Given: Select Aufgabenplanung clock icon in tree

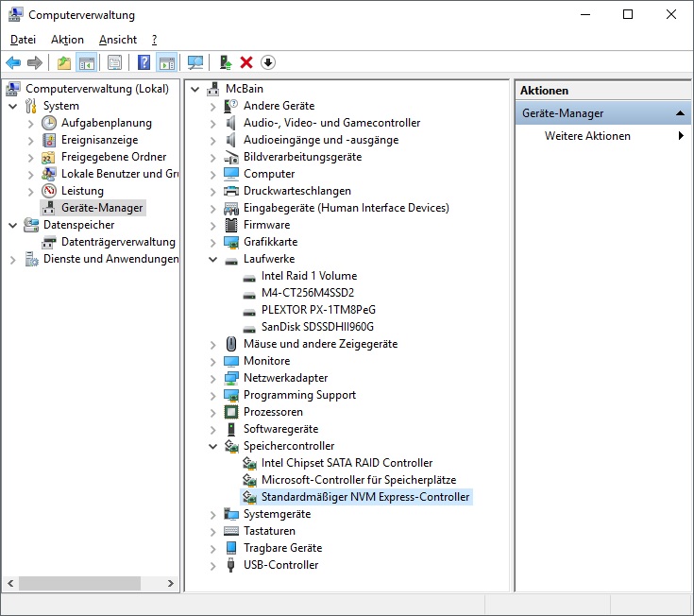Looking at the screenshot, I should (x=49, y=123).
